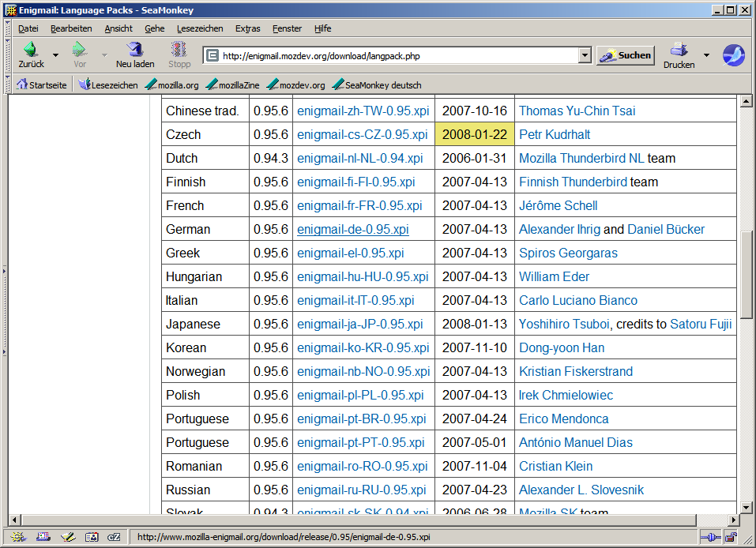Viewport: 756px width, 548px height.
Task: Open mozdev.org bookmark
Action: (x=296, y=84)
